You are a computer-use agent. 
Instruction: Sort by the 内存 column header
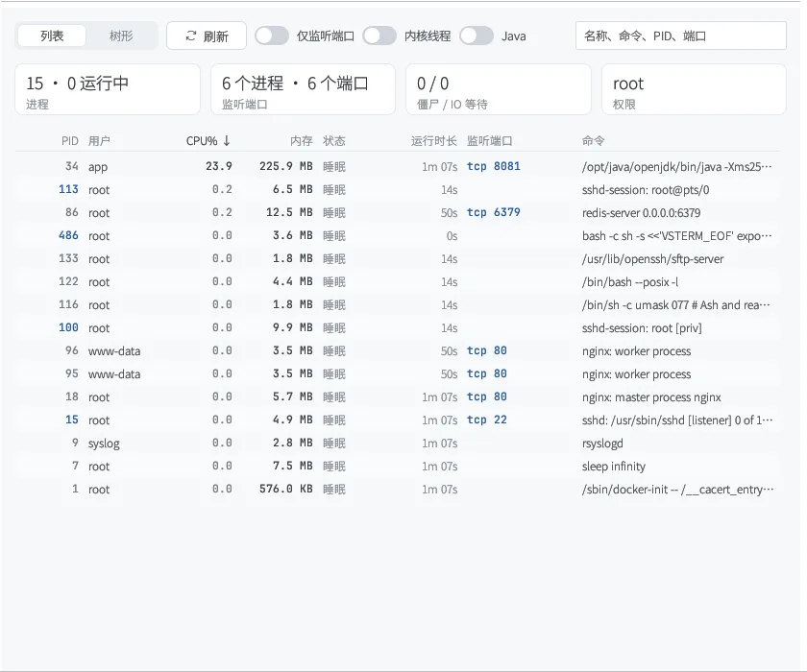pos(301,141)
